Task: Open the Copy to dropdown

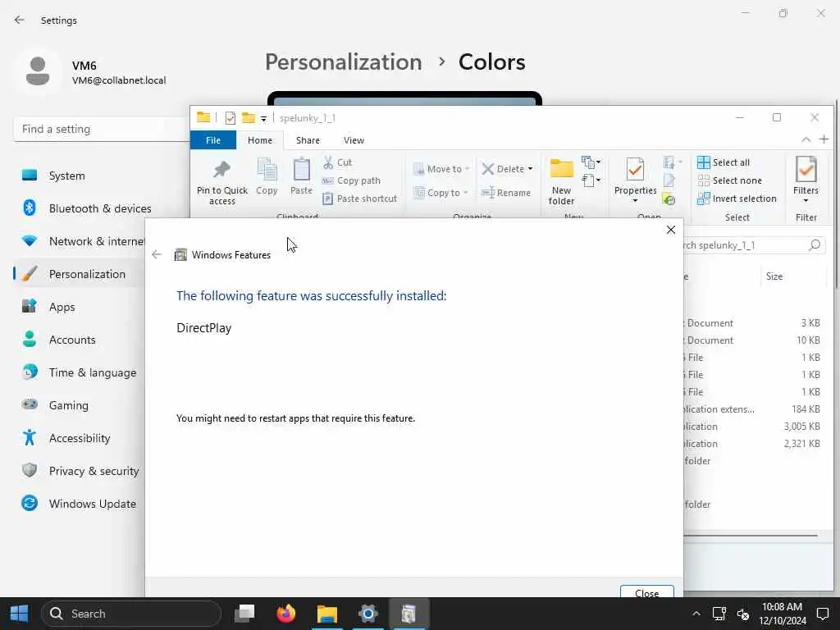Action: click(x=441, y=193)
